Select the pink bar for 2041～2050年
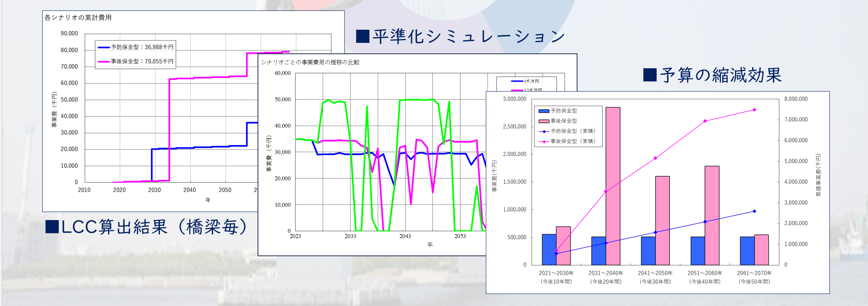 (x=662, y=220)
